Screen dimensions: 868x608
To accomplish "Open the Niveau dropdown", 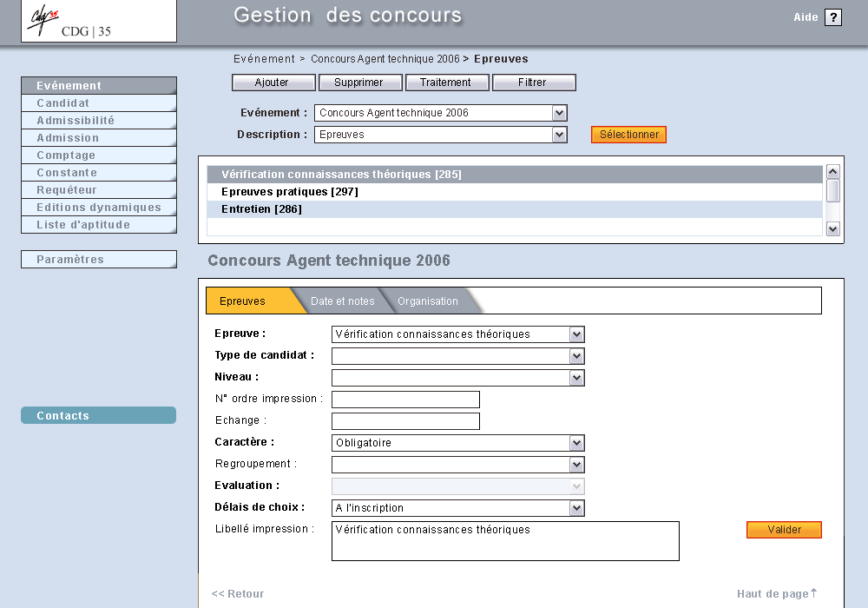I will 457,378.
